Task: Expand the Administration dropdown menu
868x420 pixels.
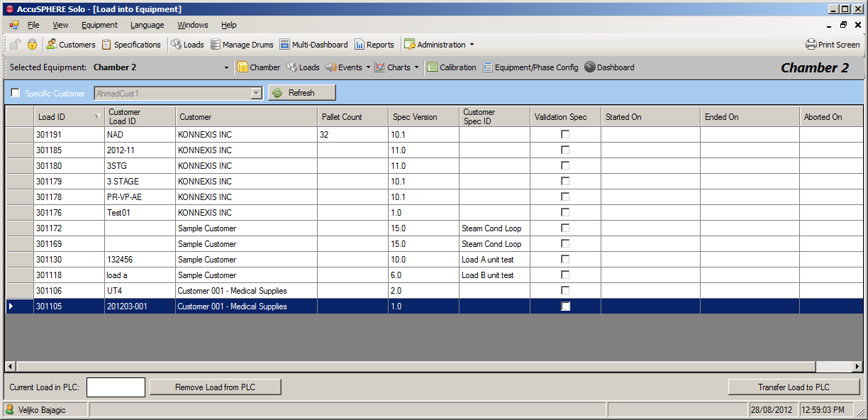Action: [x=472, y=45]
